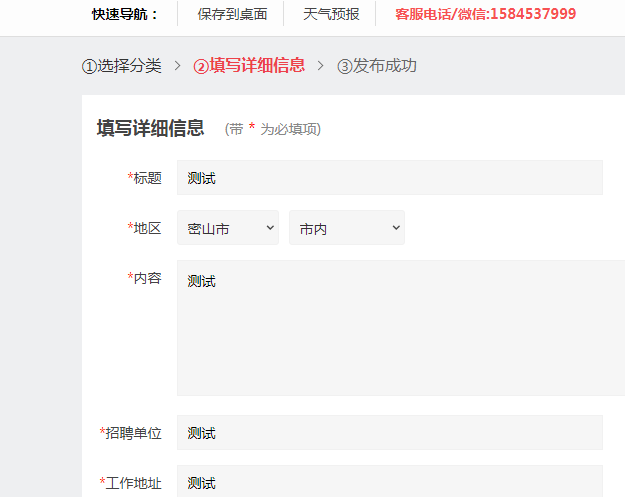Select the ②填写详细信息 step
625x497 pixels.
point(249,66)
